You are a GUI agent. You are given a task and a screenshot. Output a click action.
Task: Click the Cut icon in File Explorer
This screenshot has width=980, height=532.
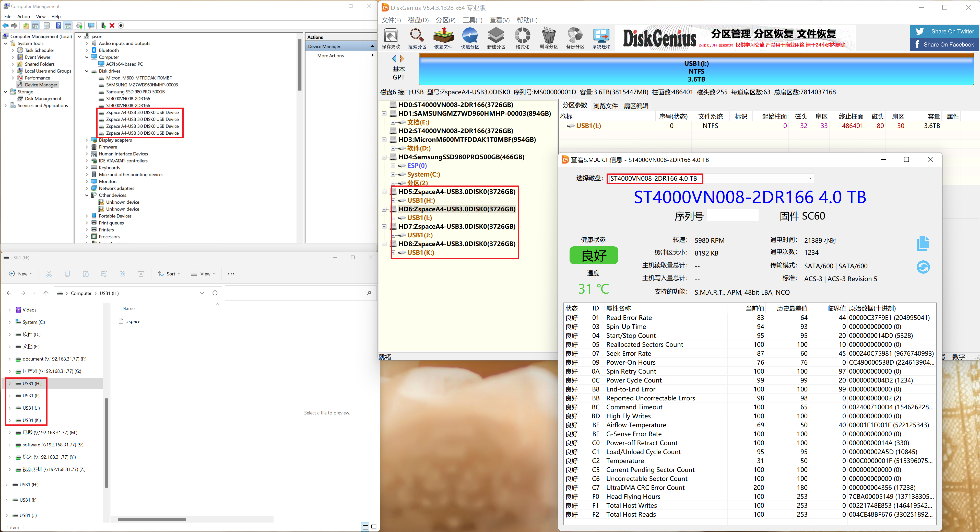click(x=49, y=274)
